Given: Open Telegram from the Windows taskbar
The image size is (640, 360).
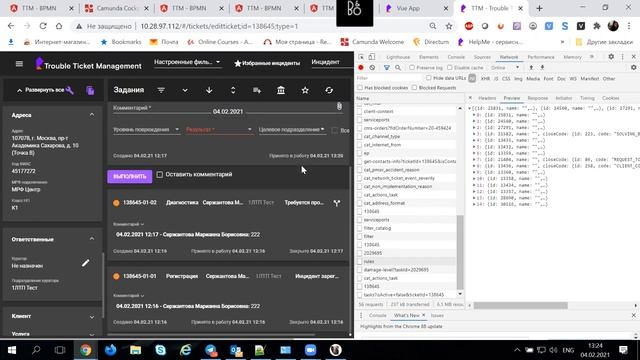Looking at the screenshot, I should point(211,350).
